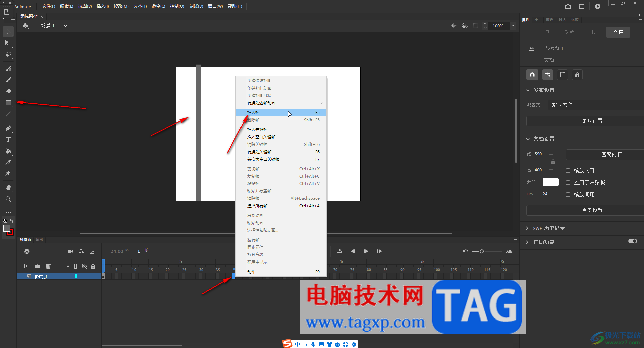Open the 文件(F) menu
Screen dimensions: 644x348
[x=48, y=6]
